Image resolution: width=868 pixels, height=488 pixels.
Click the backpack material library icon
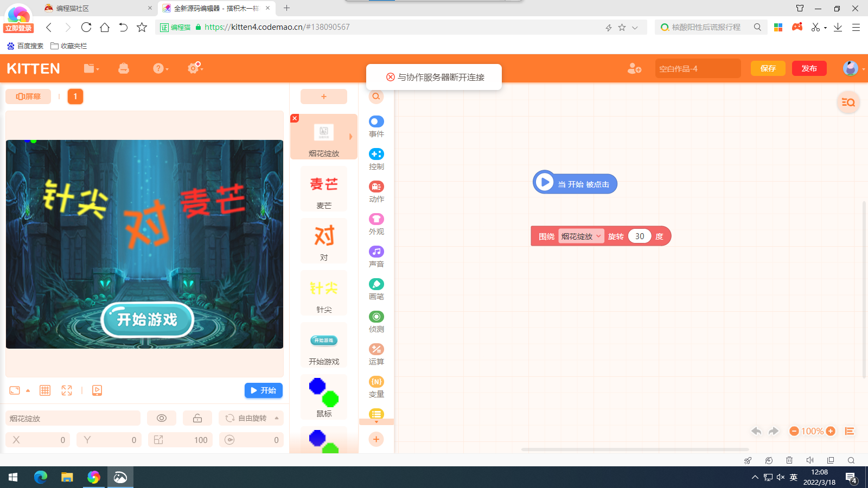(124, 68)
